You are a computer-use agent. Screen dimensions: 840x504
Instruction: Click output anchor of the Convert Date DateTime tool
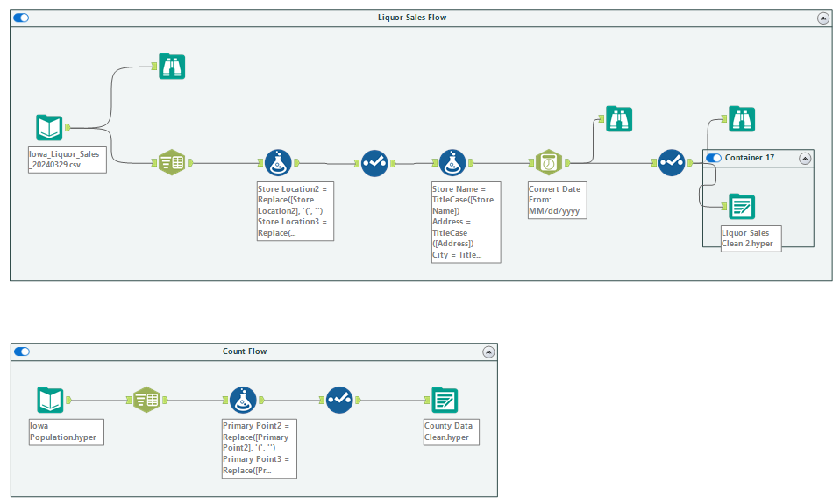click(x=567, y=162)
